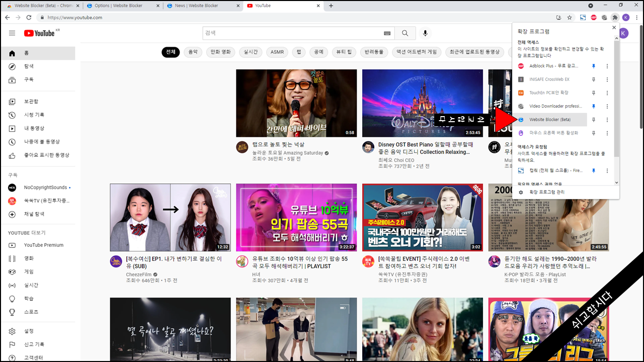Open 확장 프로그램 관리 (manage extensions)
The height and width of the screenshot is (362, 644).
547,192
